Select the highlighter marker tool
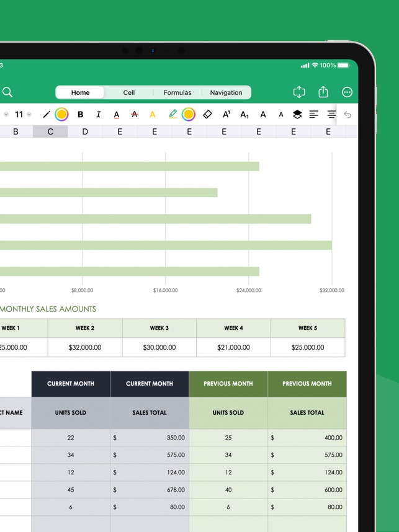The width and height of the screenshot is (399, 532). click(x=173, y=114)
